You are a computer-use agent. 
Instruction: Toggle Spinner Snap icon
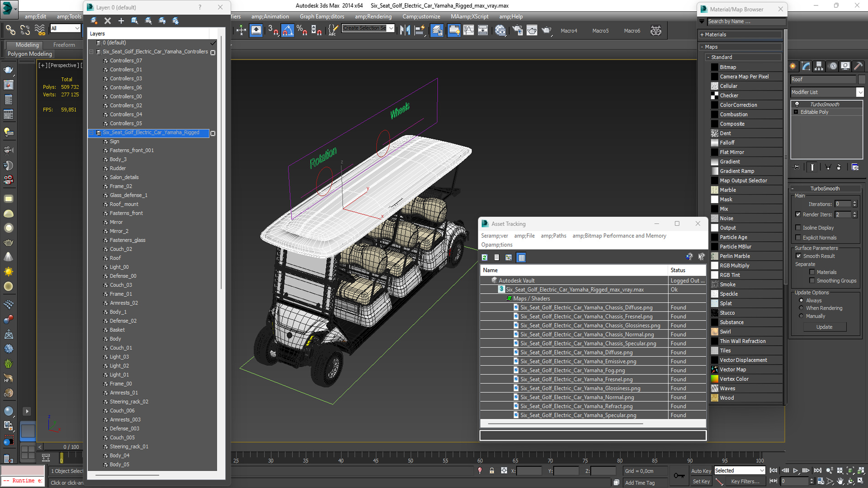pyautogui.click(x=316, y=30)
